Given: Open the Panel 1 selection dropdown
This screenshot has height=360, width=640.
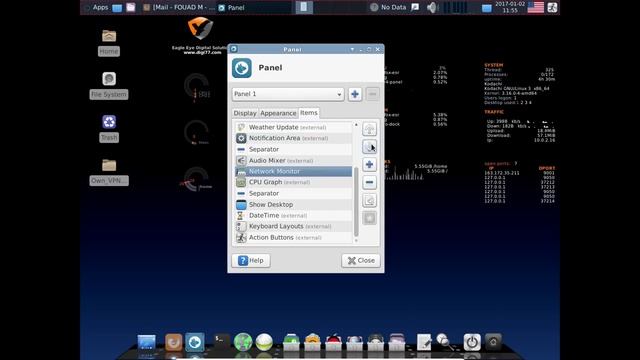Looking at the screenshot, I should [288, 94].
